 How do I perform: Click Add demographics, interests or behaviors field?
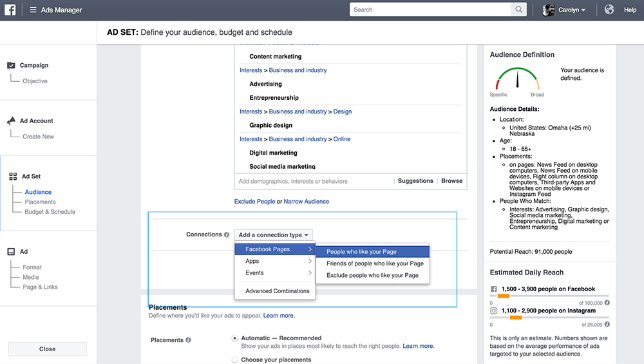coord(314,181)
